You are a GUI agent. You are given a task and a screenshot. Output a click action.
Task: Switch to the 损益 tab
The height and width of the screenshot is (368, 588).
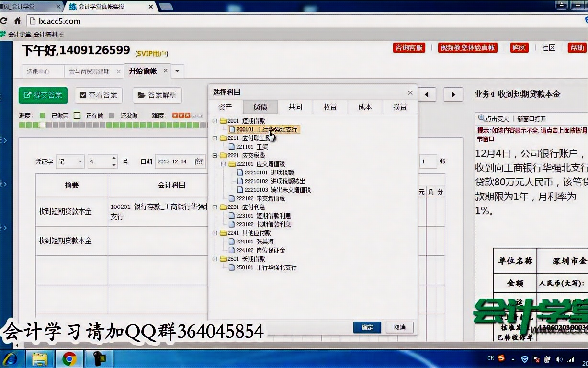pos(400,107)
